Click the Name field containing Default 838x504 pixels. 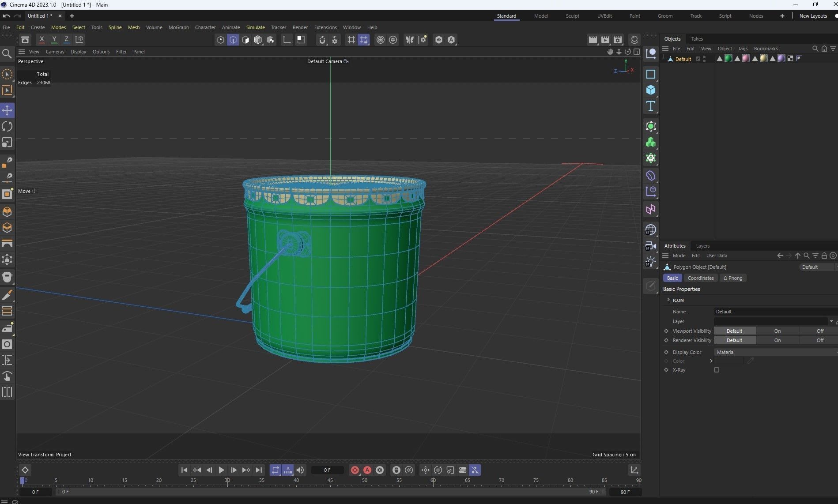pos(775,312)
